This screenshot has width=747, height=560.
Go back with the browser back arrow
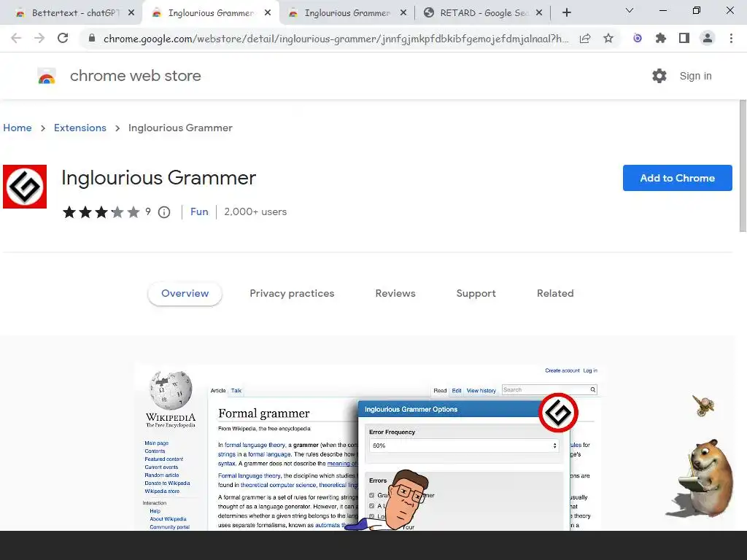16,38
